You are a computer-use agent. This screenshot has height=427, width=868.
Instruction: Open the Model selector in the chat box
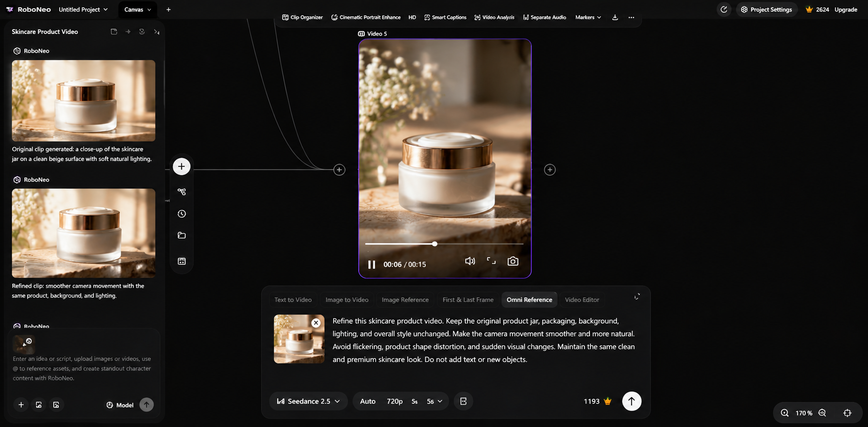point(120,405)
